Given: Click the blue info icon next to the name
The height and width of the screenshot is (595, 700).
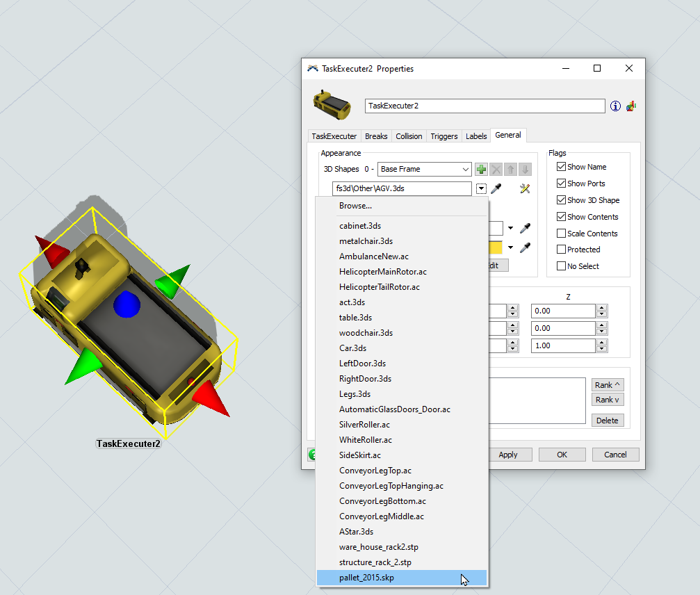Looking at the screenshot, I should point(616,106).
